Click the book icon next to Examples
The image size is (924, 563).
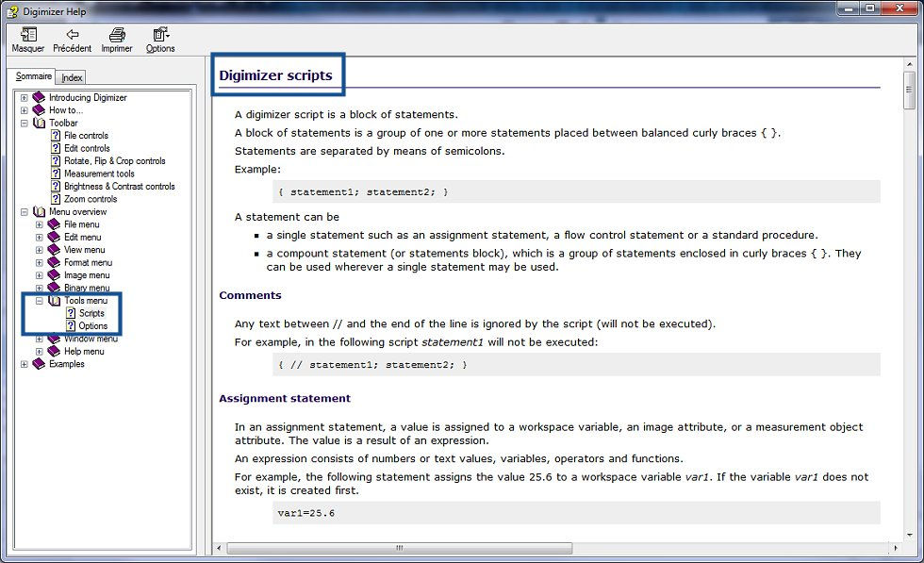(x=39, y=364)
